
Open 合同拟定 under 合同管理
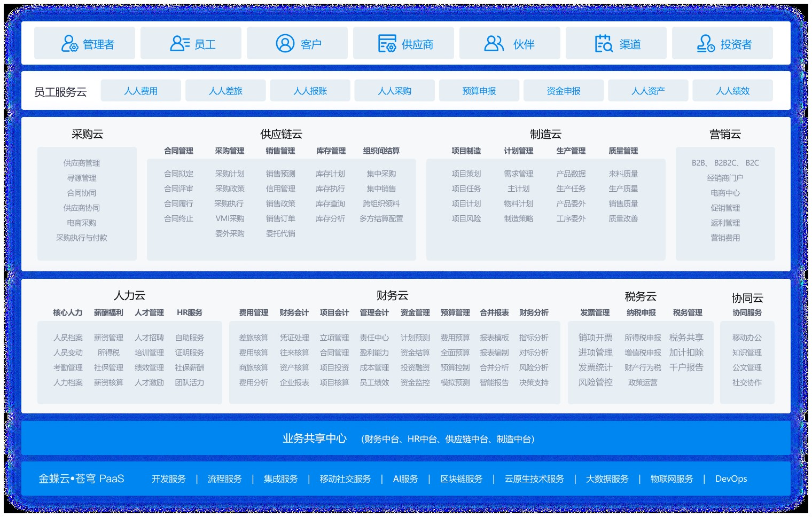pyautogui.click(x=179, y=174)
